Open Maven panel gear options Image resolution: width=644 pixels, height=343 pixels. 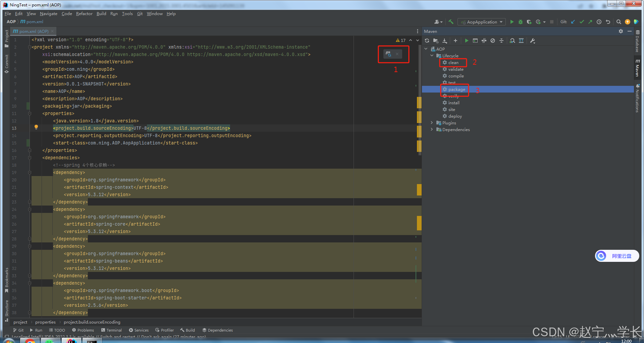coord(621,31)
